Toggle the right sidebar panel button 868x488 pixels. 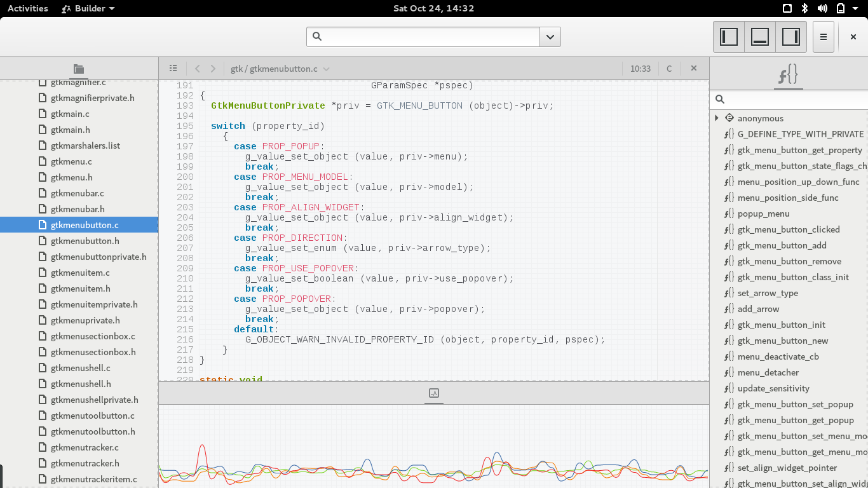click(x=791, y=37)
